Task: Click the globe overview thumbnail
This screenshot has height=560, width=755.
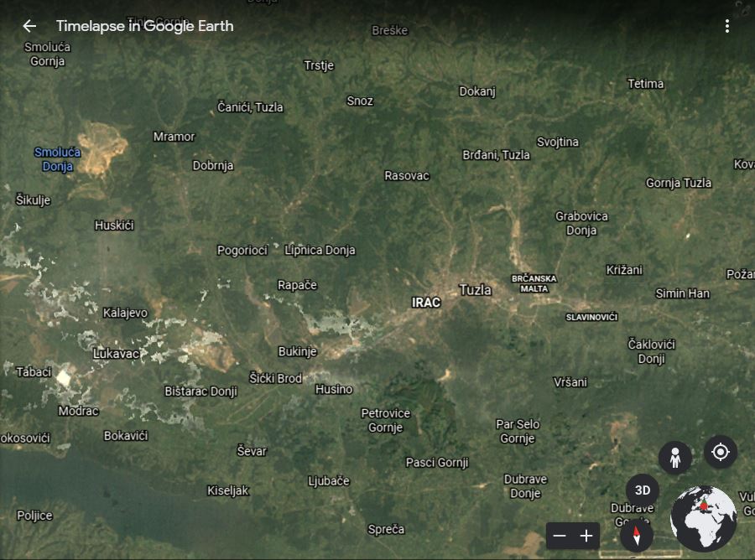Action: 703,519
